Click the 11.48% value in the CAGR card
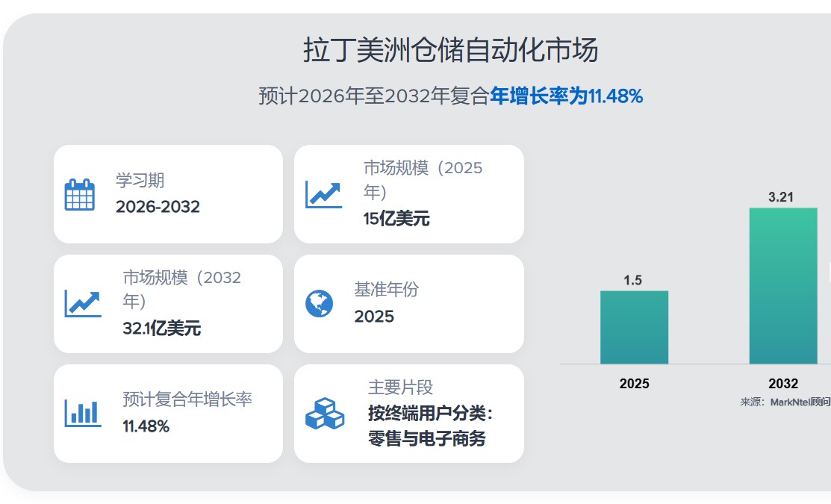 point(146,426)
